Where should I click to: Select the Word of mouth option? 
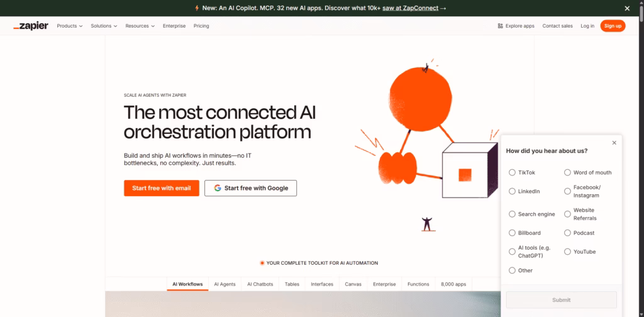click(x=567, y=172)
